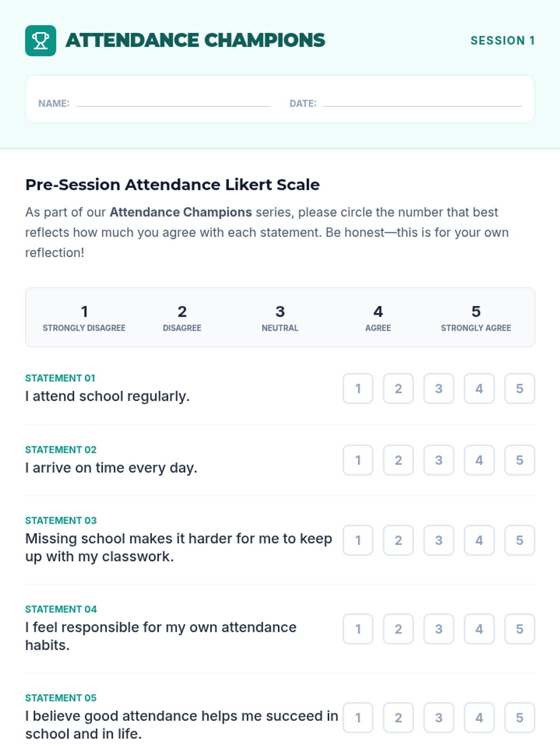Click the Session 1 label
The image size is (560, 747).
click(x=502, y=41)
